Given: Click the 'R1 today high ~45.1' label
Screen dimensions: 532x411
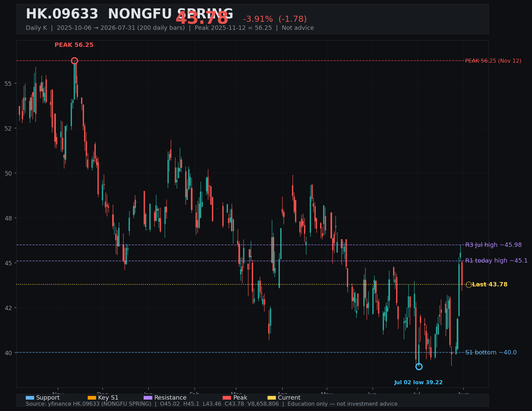Looking at the screenshot, I should click(x=496, y=261).
